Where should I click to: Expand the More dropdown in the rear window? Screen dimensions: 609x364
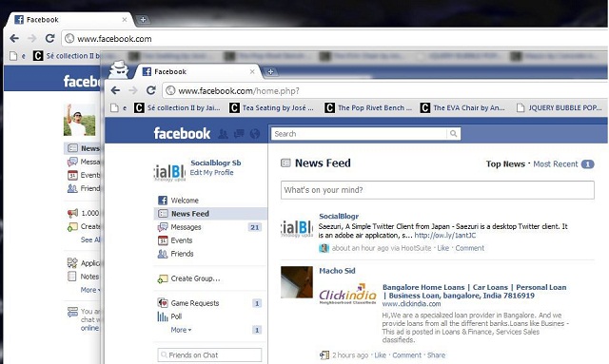click(x=90, y=290)
